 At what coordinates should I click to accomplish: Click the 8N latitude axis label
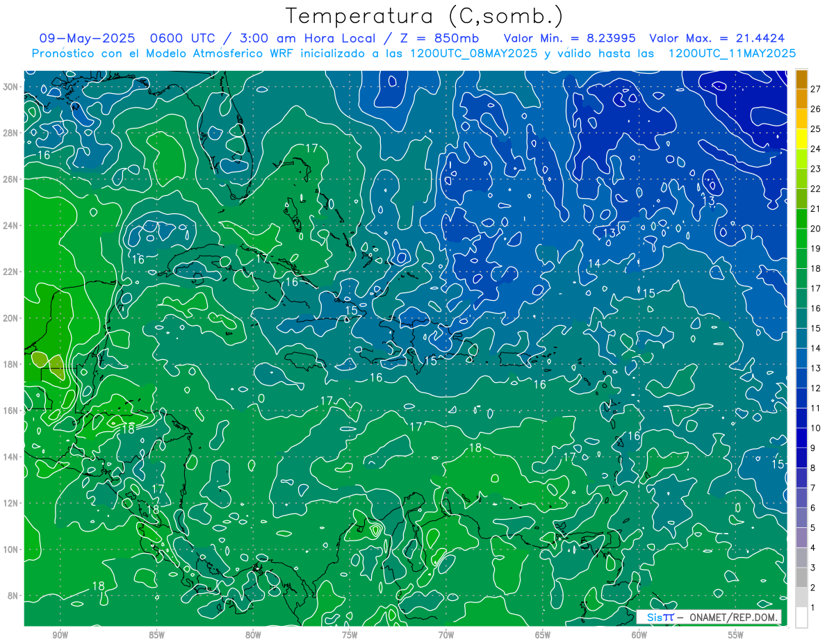(x=13, y=595)
